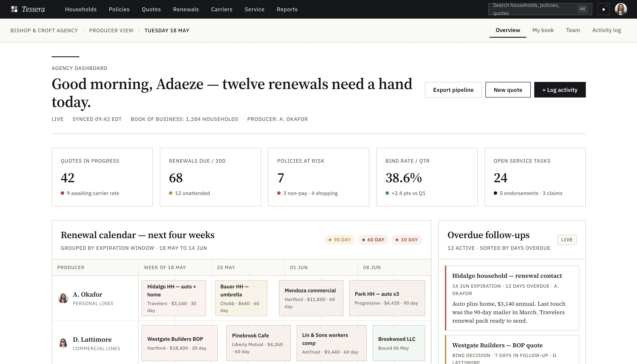Open the Policies at Risk card
This screenshot has width=637, height=364.
[319, 177]
